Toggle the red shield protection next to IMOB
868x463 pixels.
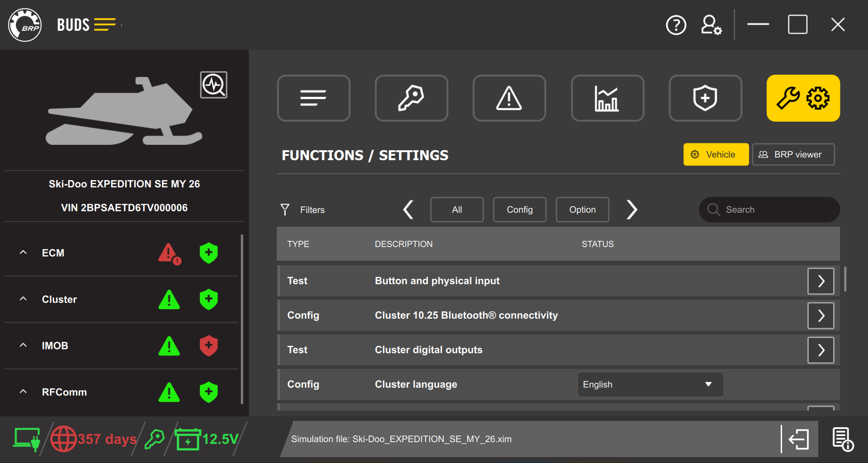coord(208,345)
